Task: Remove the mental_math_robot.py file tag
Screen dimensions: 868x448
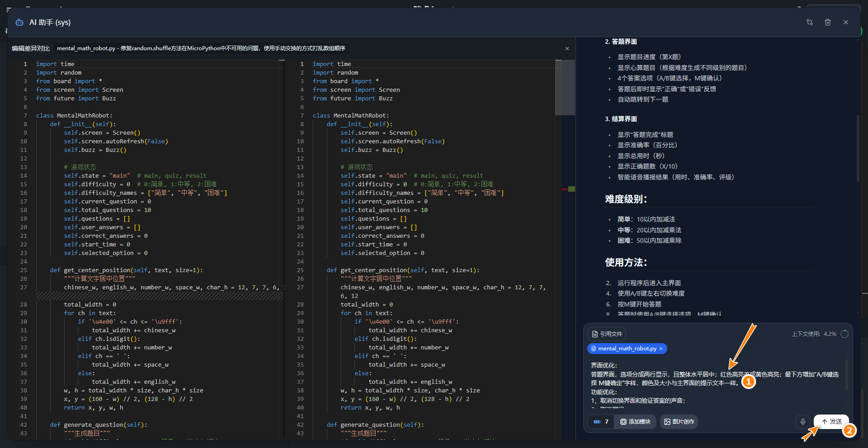Action: point(661,349)
